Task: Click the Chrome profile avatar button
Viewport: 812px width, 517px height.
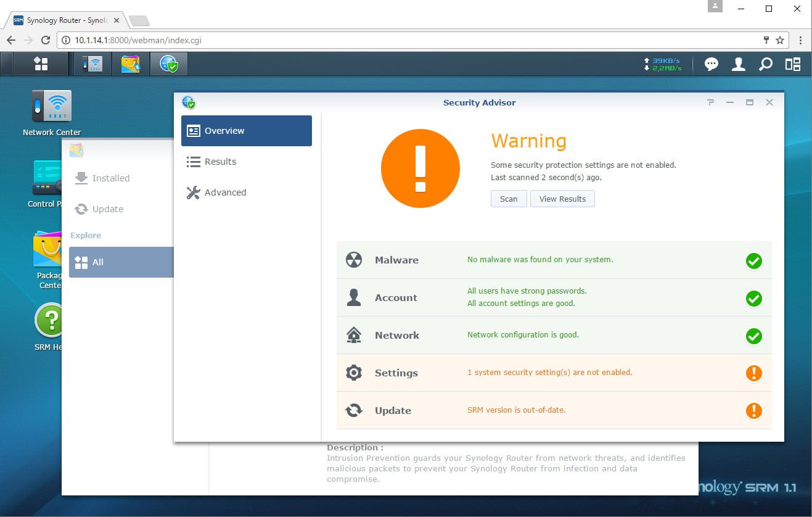Action: 715,6
